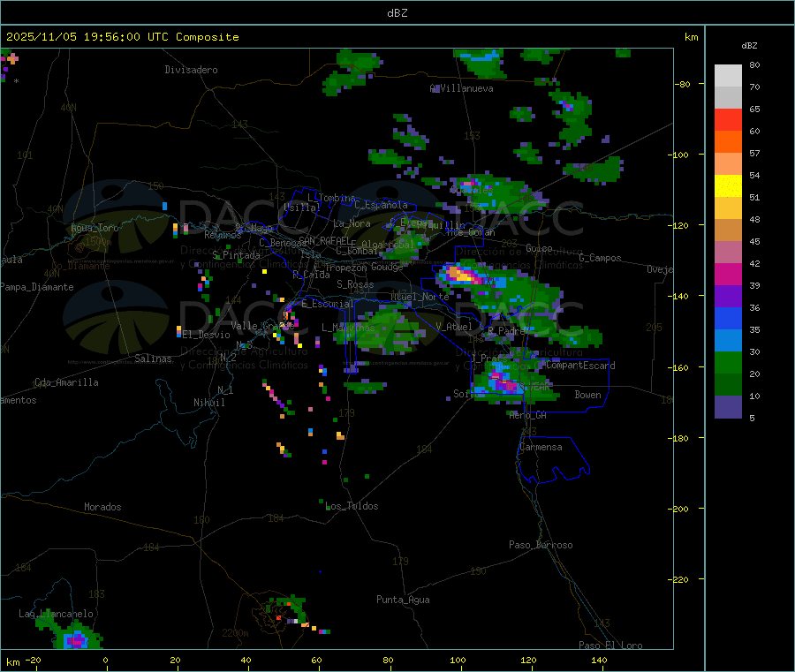Click the S_Pintada map label
Screen dimensions: 795x672
[236, 255]
